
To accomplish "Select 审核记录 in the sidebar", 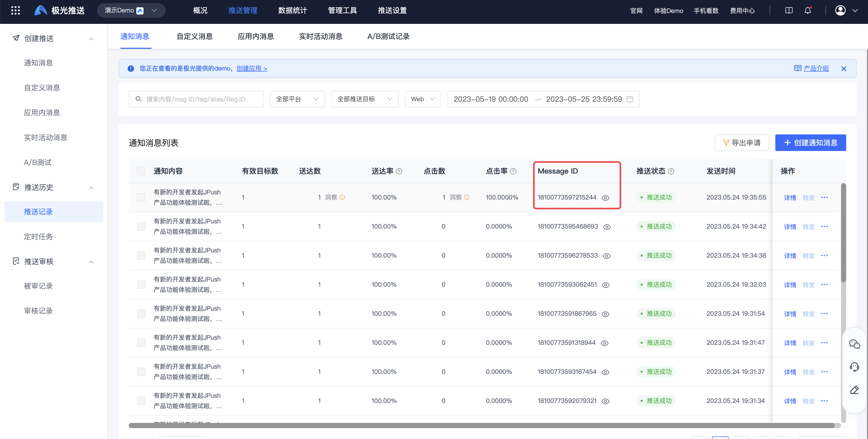I will click(x=38, y=311).
